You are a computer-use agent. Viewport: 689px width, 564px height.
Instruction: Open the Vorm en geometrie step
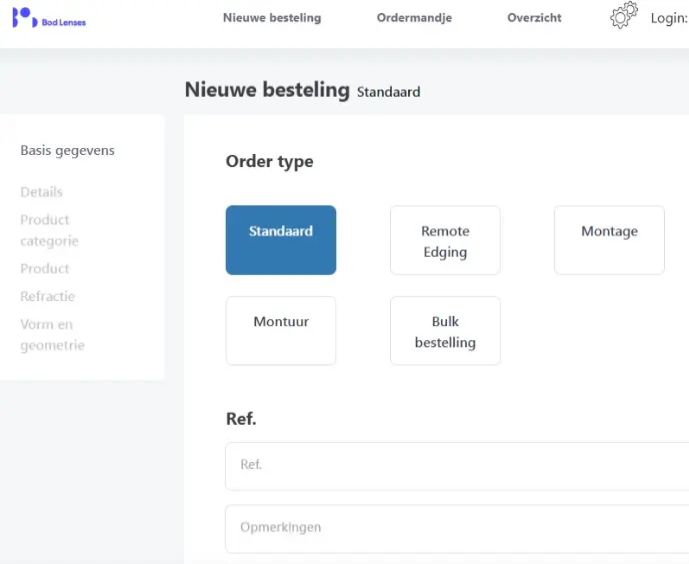[52, 335]
